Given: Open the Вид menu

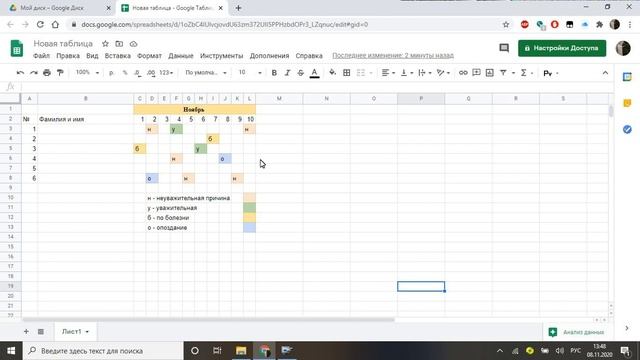Looking at the screenshot, I should coord(92,56).
